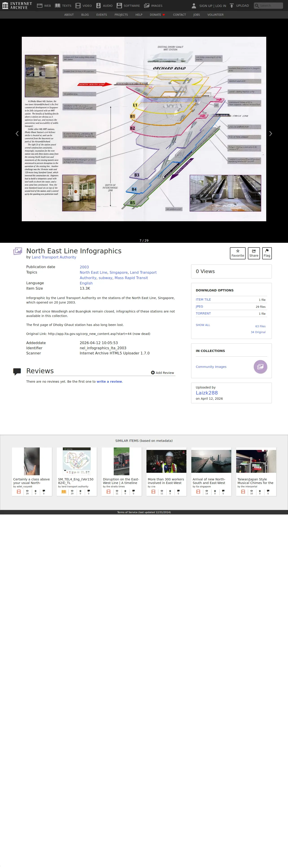Click the user avatar icon

[x=194, y=6]
